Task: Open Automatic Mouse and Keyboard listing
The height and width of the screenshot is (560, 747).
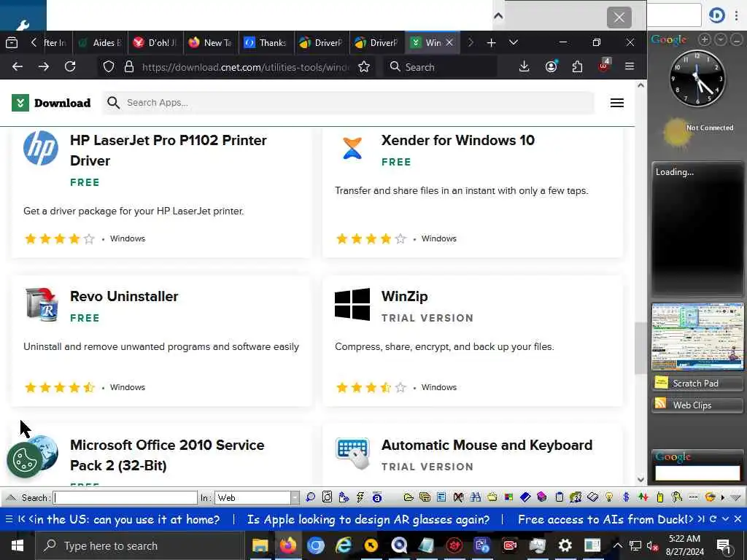Action: coord(487,445)
